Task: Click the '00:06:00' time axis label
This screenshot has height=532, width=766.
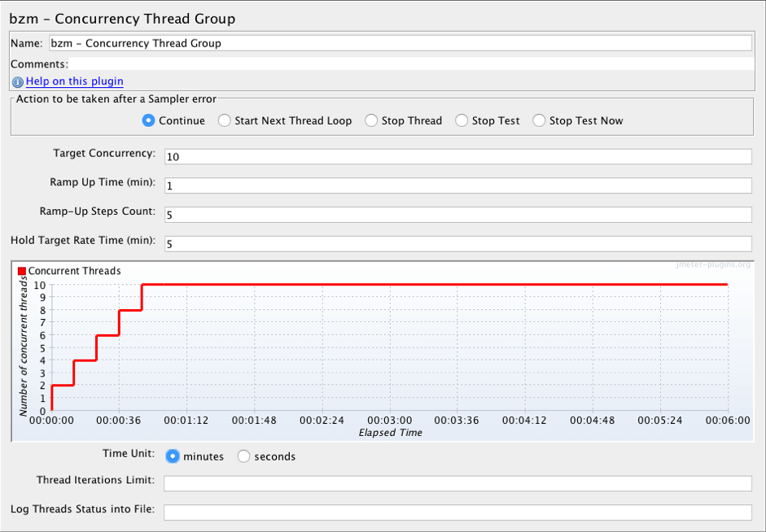Action: [x=728, y=421]
